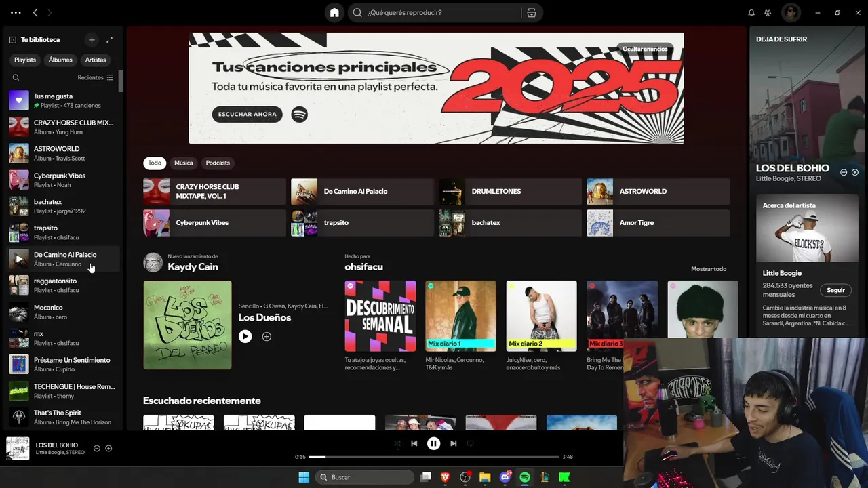Open trapsito shortcut card

pos(362,222)
